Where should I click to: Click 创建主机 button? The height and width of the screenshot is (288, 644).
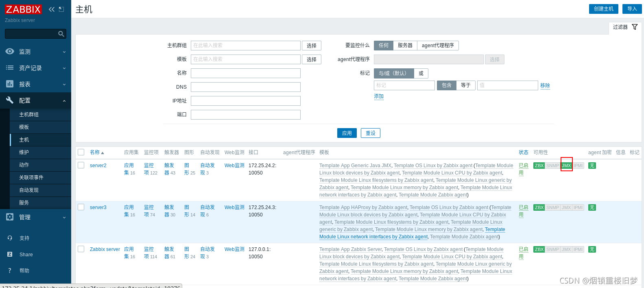[604, 9]
